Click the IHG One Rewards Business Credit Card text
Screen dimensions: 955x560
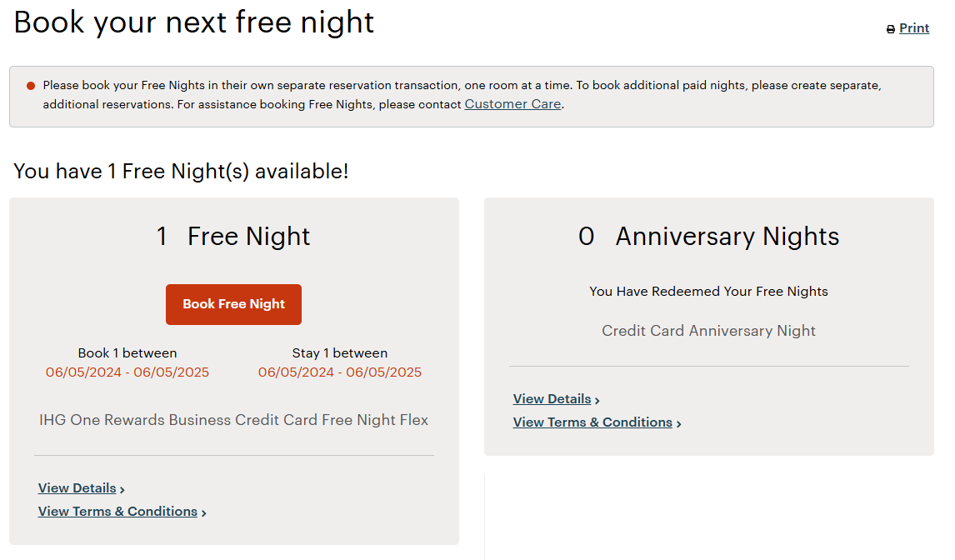pyautogui.click(x=233, y=420)
